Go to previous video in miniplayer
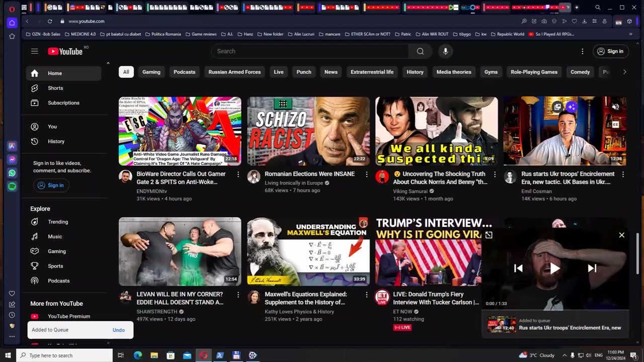Image resolution: width=644 pixels, height=362 pixels. point(518,268)
